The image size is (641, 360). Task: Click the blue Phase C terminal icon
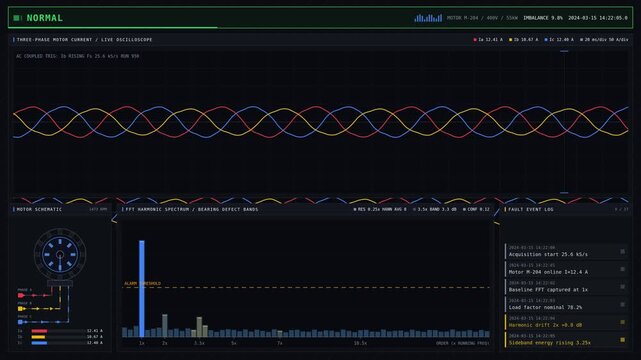pos(20,322)
